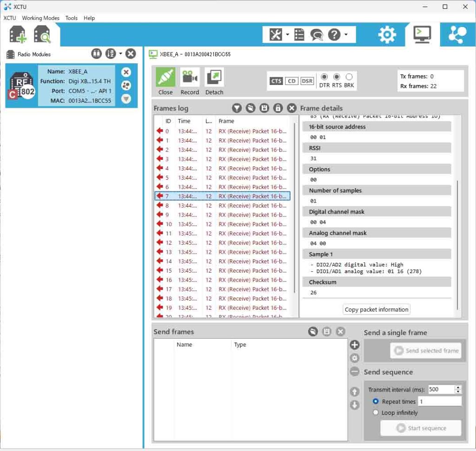
Task: Clear the Frames log with X icon
Action: pyautogui.click(x=292, y=108)
